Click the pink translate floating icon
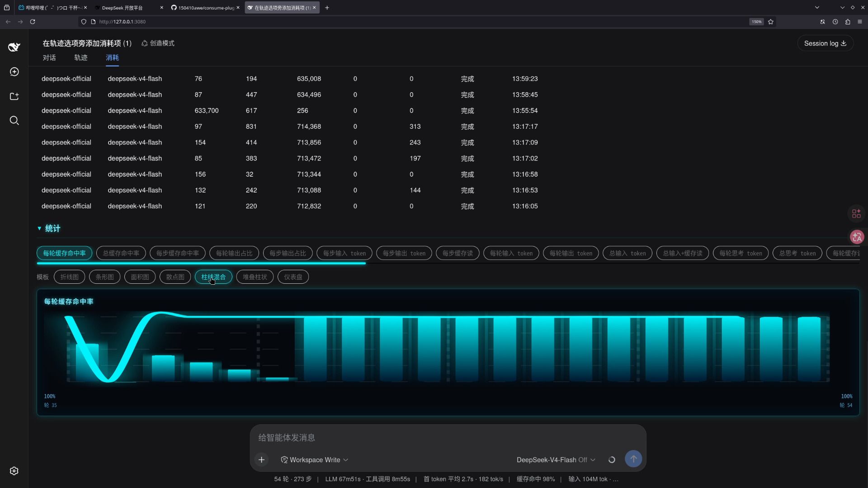The image size is (868, 488). pos(857,237)
